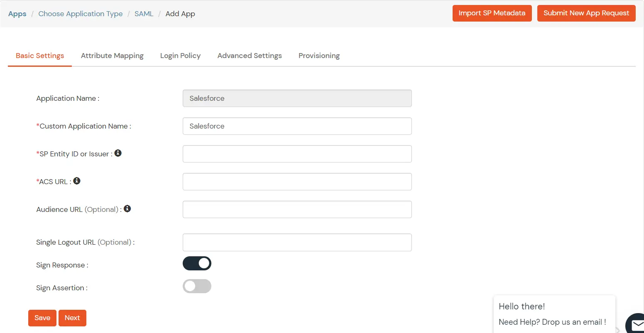Click info icon next to SP Entity ID
Screen dimensions: 644x333
(118, 153)
